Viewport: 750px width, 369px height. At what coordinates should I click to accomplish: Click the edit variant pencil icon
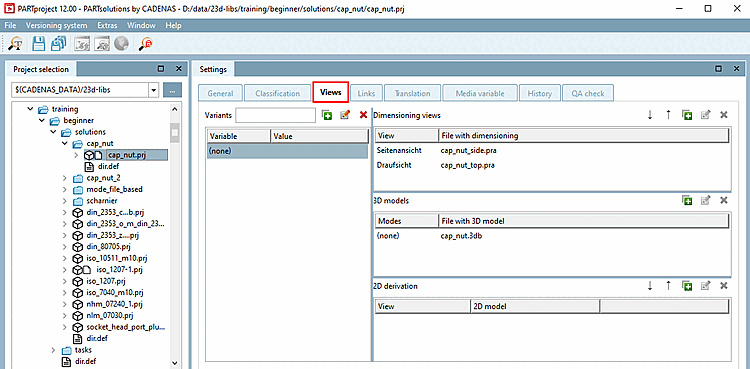(x=345, y=115)
